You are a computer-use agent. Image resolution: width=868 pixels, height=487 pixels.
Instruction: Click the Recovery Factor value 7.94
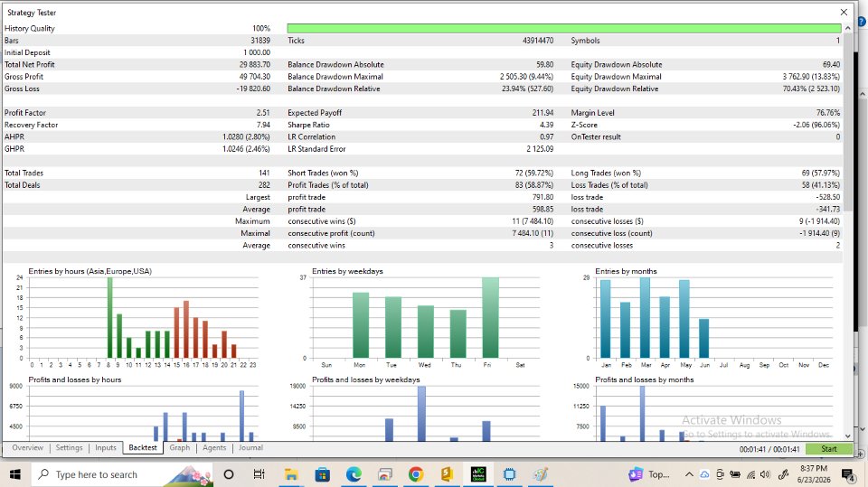click(263, 125)
